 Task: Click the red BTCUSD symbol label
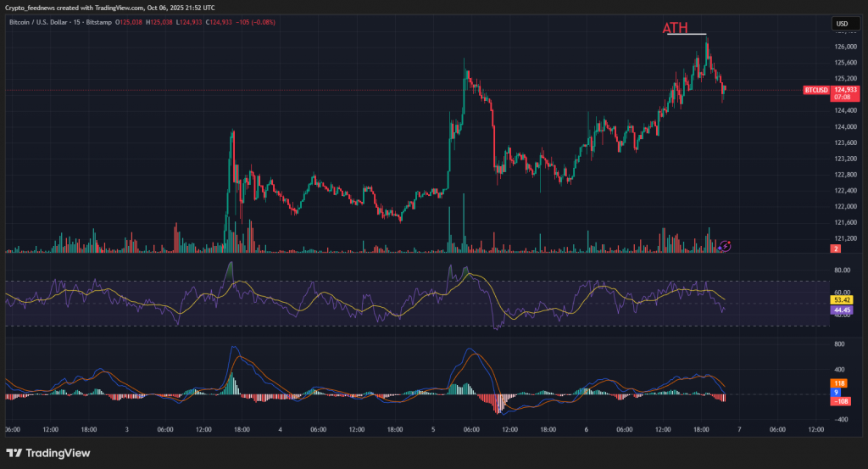[815, 90]
